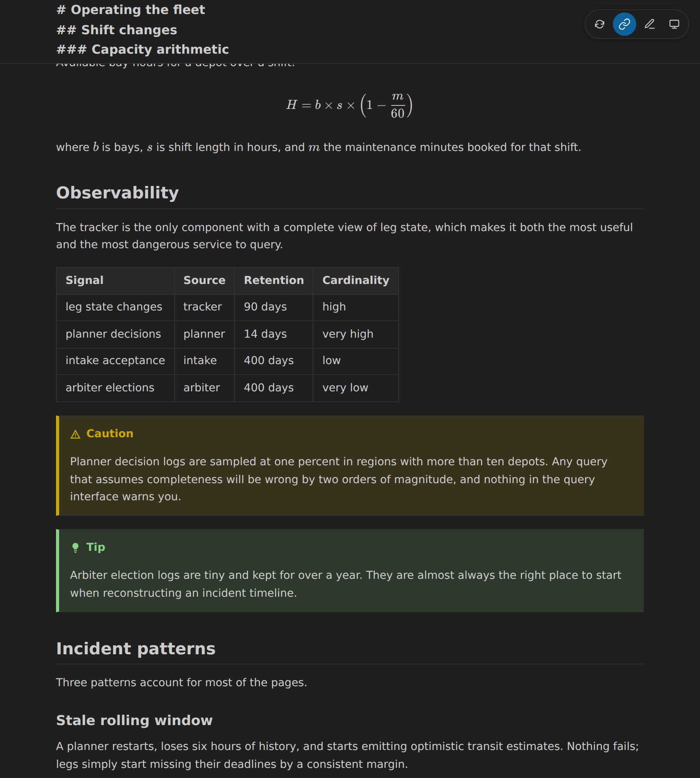Click the Caution warning triangle icon
This screenshot has width=700, height=778.
tap(75, 434)
